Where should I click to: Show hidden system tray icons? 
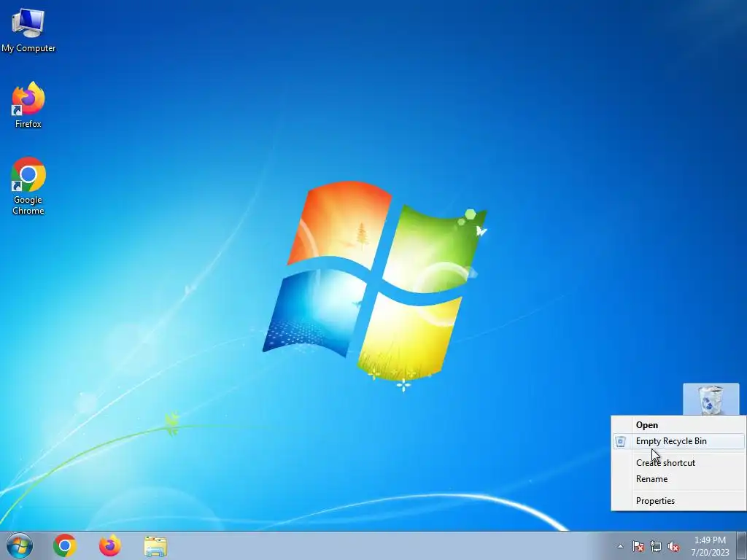pos(620,546)
